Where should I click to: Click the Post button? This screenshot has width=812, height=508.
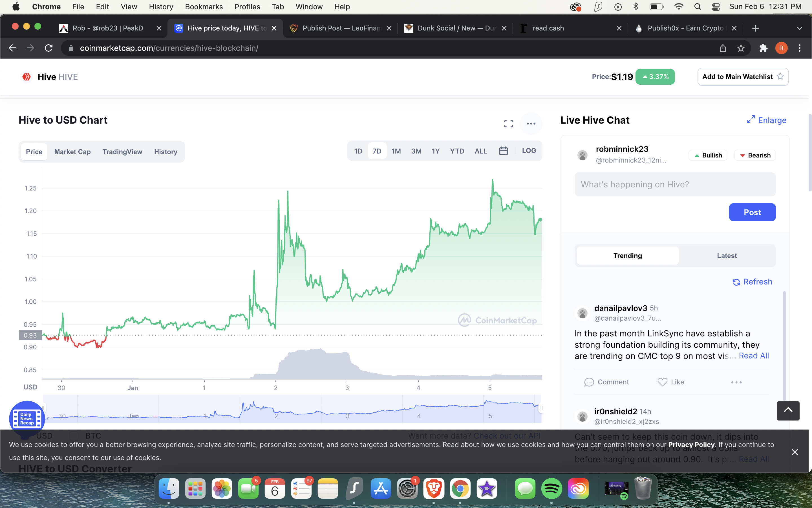coord(752,212)
